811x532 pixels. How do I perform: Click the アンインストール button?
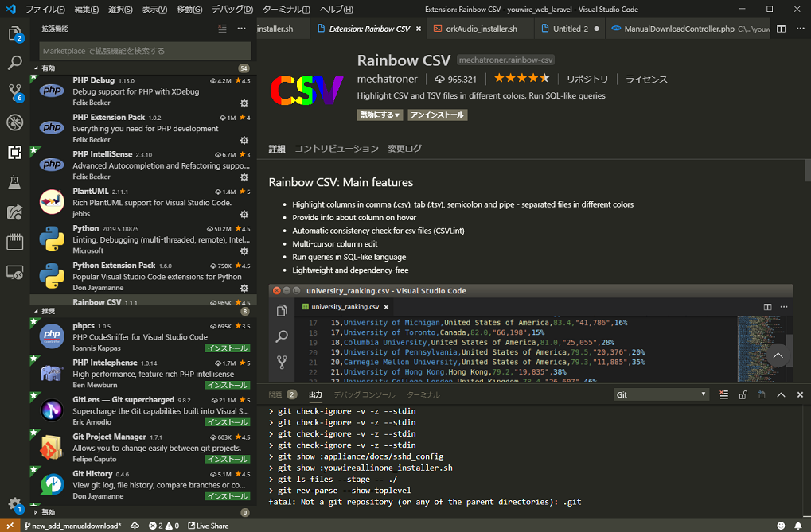coord(437,115)
